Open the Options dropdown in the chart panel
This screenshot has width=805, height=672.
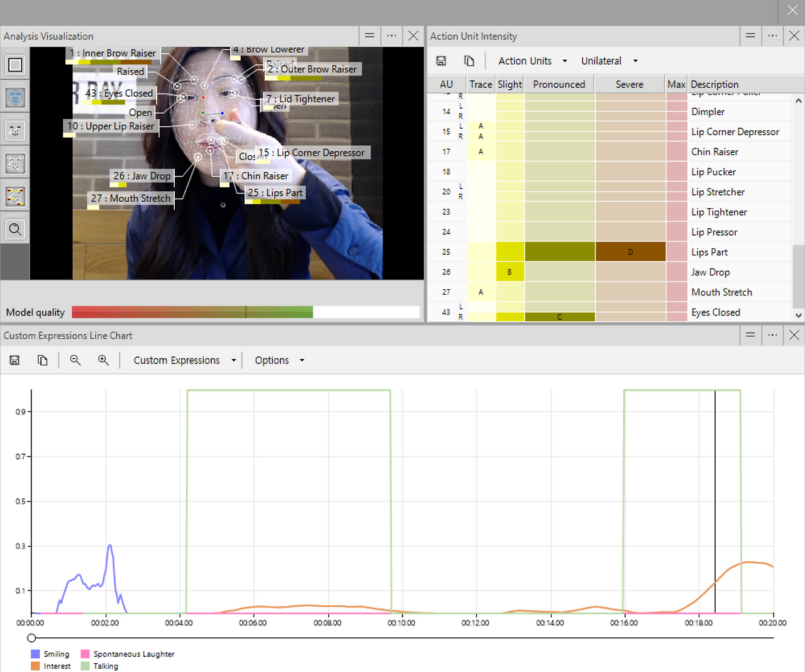279,360
